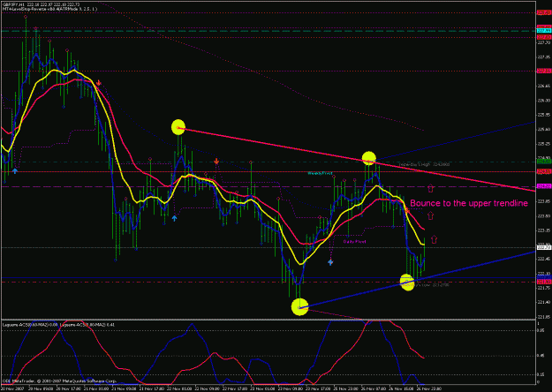
Task: Click the blue up arrow below the 22 Nov 01:00 candles
Action: click(174, 218)
